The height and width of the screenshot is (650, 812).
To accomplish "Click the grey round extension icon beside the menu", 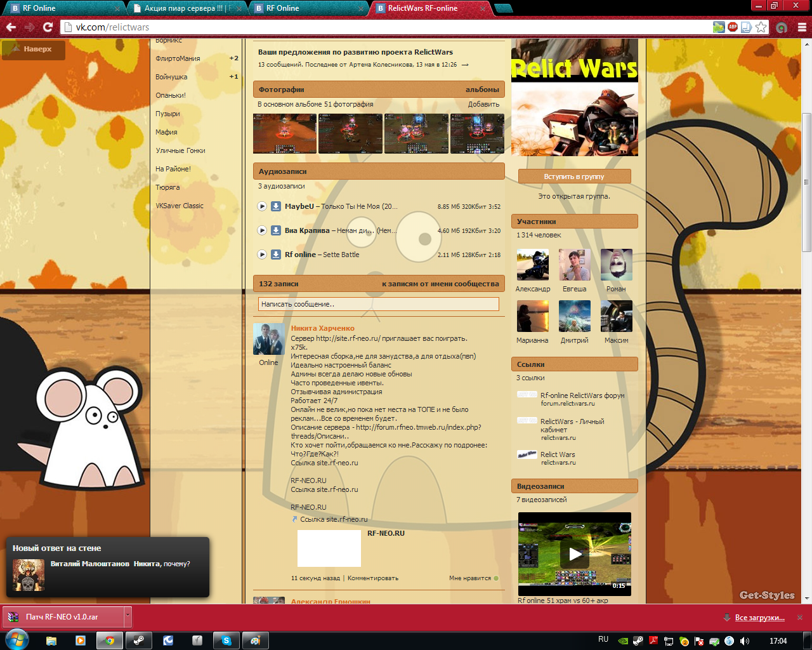I will point(782,27).
